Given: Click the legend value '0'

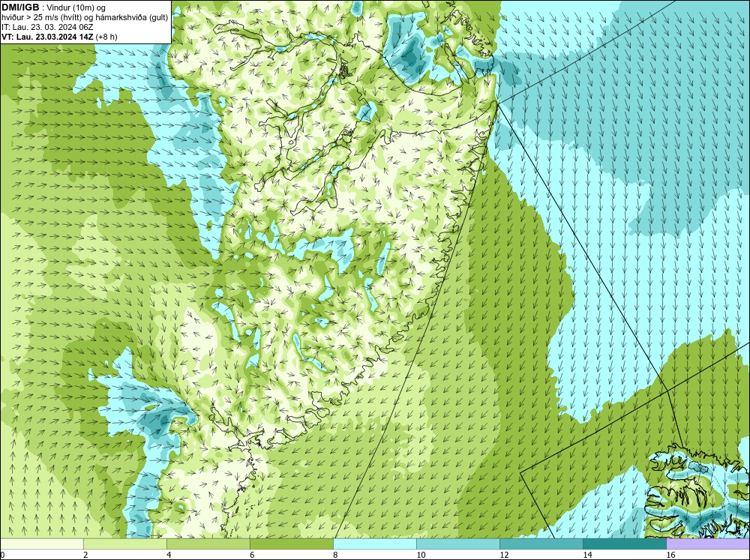Looking at the screenshot, I should tap(3, 555).
